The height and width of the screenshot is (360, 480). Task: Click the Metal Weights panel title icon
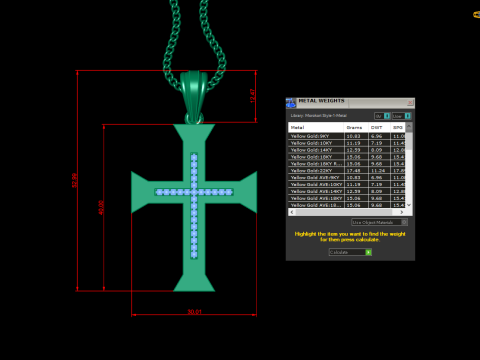tap(291, 103)
